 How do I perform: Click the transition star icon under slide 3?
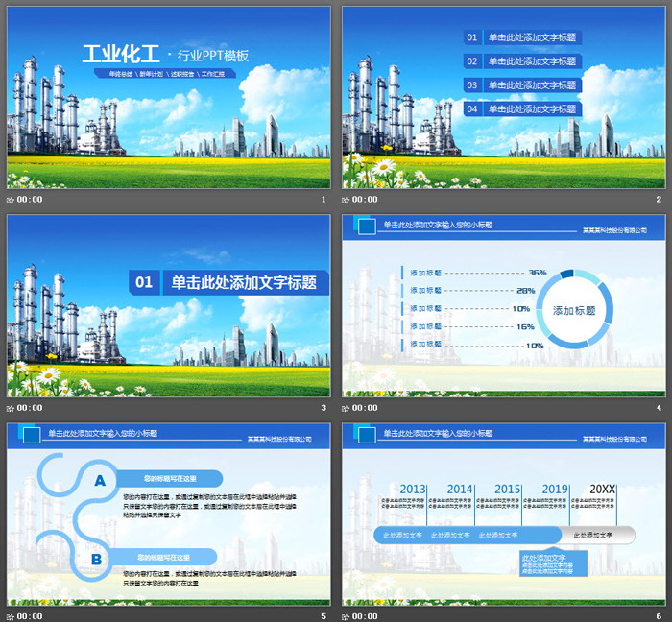tap(11, 408)
